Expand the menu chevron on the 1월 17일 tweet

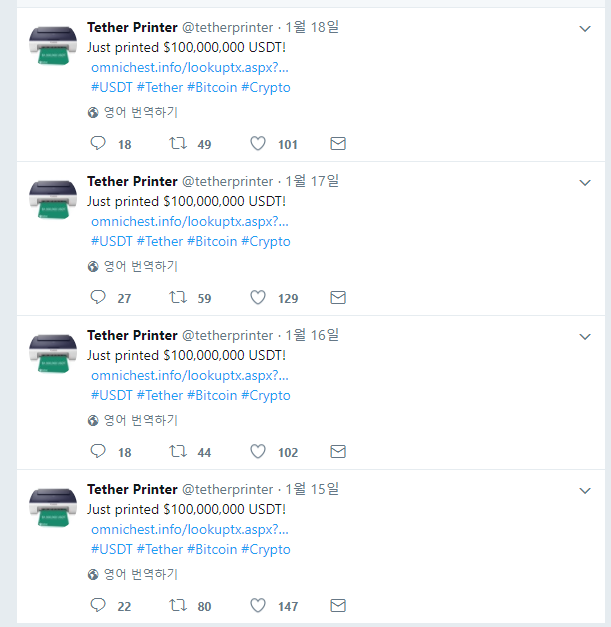coord(585,183)
